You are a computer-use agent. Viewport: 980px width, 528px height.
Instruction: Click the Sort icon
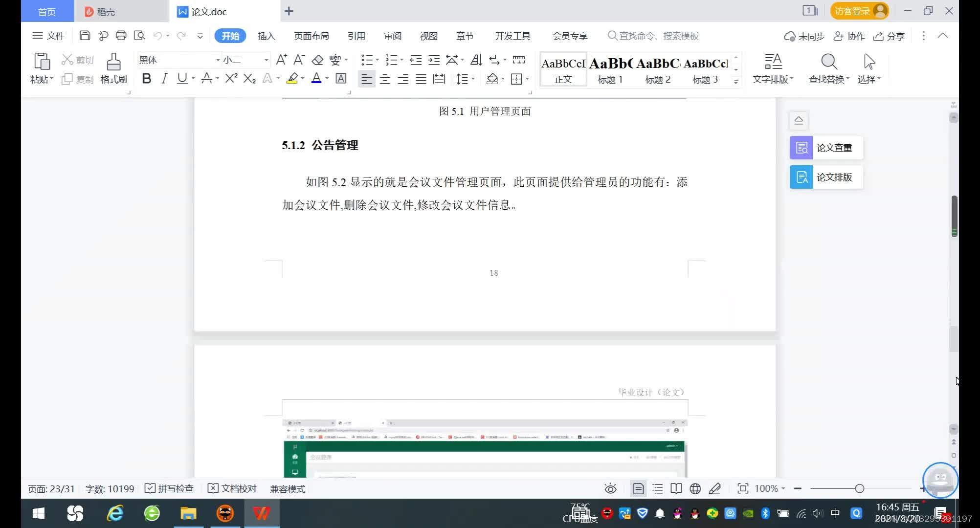(x=476, y=60)
